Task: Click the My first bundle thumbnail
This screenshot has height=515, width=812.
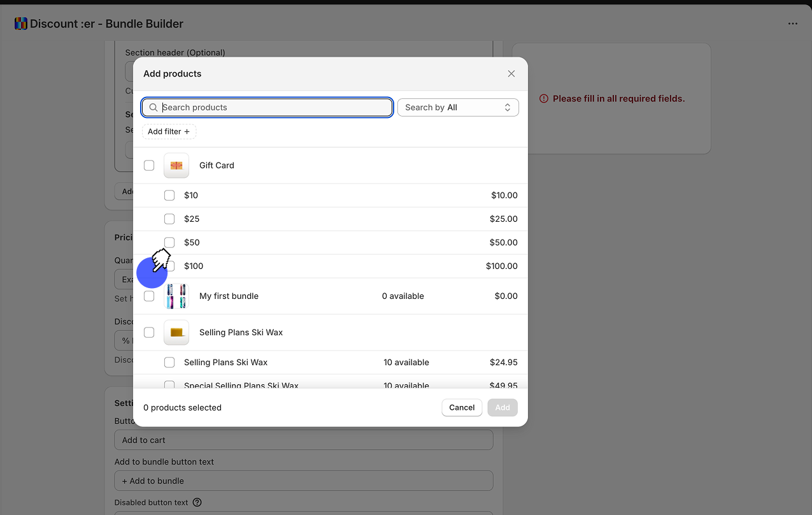Action: (176, 296)
